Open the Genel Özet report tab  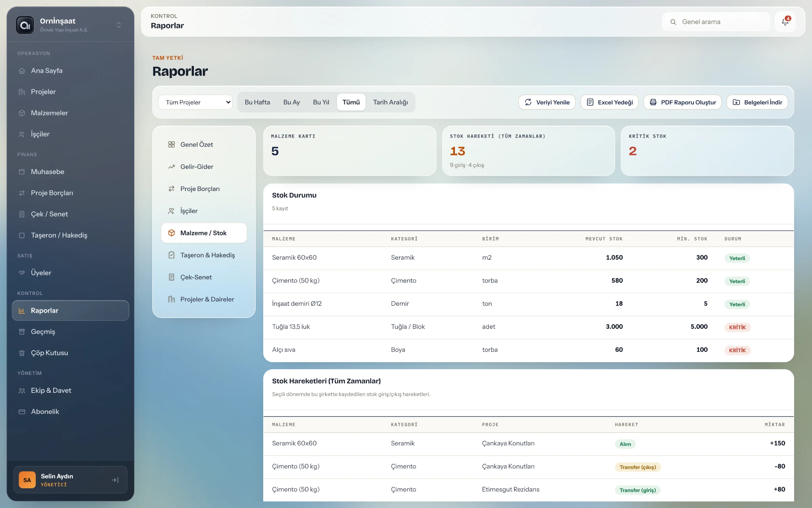point(204,145)
